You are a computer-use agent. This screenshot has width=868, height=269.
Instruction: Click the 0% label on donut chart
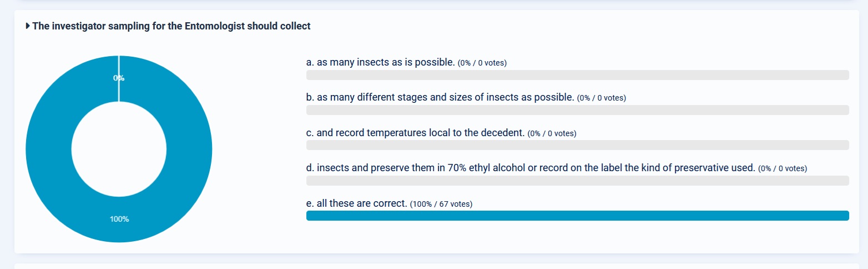pyautogui.click(x=119, y=78)
